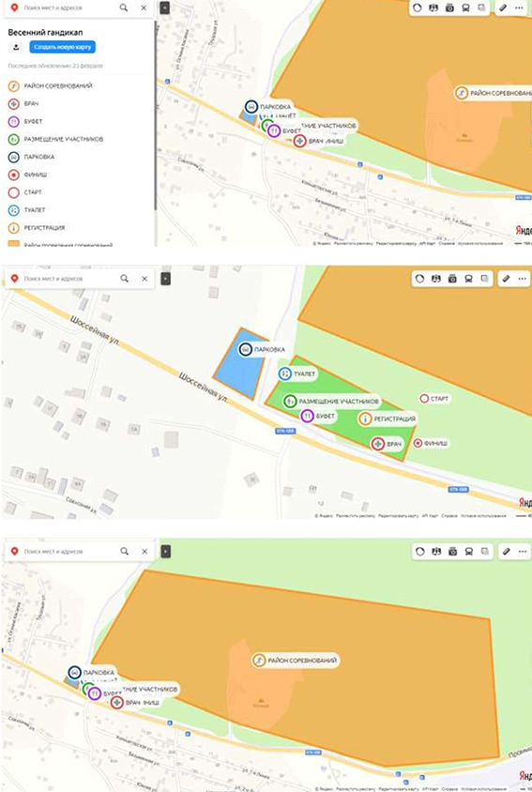Click the РЕГИСТРАЦИЯ marker icon on the zoomed-in map
The image size is (532, 792).
[365, 419]
